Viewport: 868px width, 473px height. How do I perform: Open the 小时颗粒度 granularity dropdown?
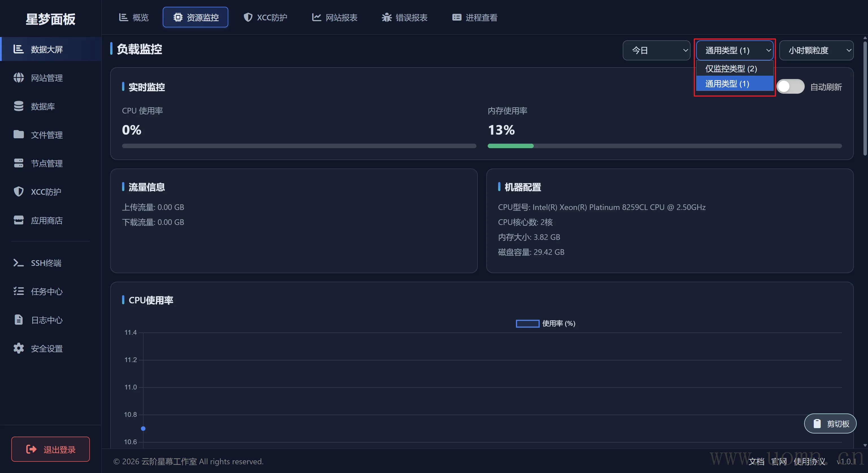tap(816, 51)
